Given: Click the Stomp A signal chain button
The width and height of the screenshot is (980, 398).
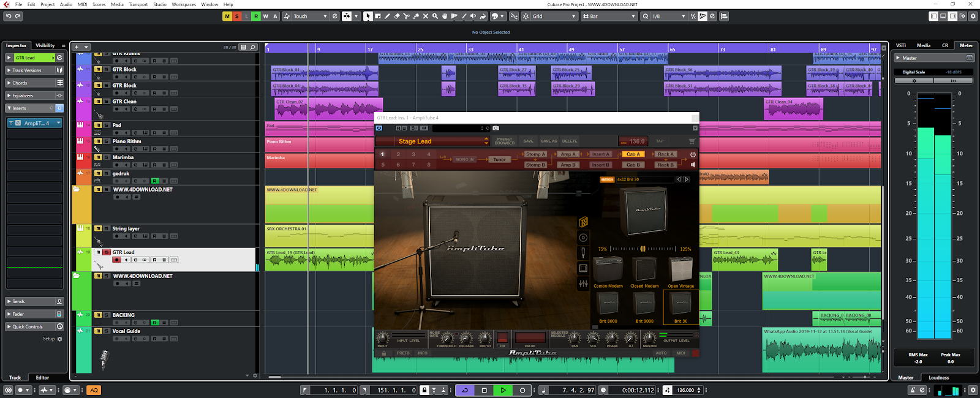Looking at the screenshot, I should (x=534, y=154).
